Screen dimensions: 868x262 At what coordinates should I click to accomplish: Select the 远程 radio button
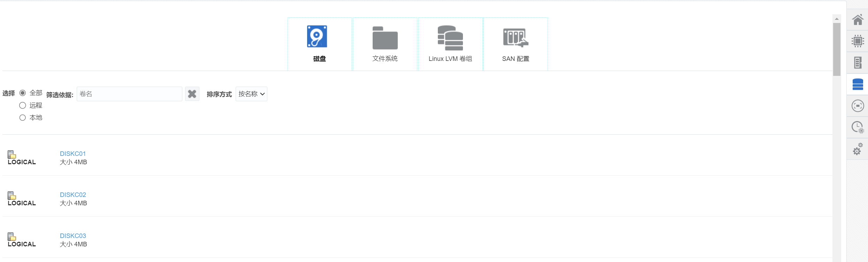[x=23, y=105]
